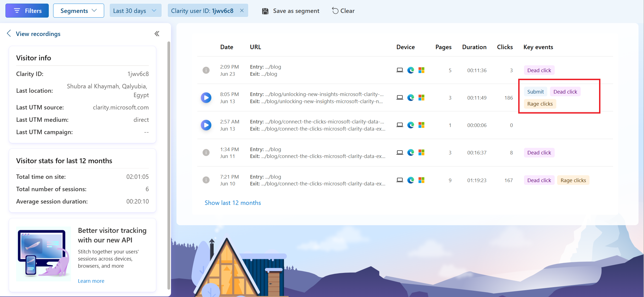
Task: Click the Rage clicks tag on Jun 10
Action: 573,180
